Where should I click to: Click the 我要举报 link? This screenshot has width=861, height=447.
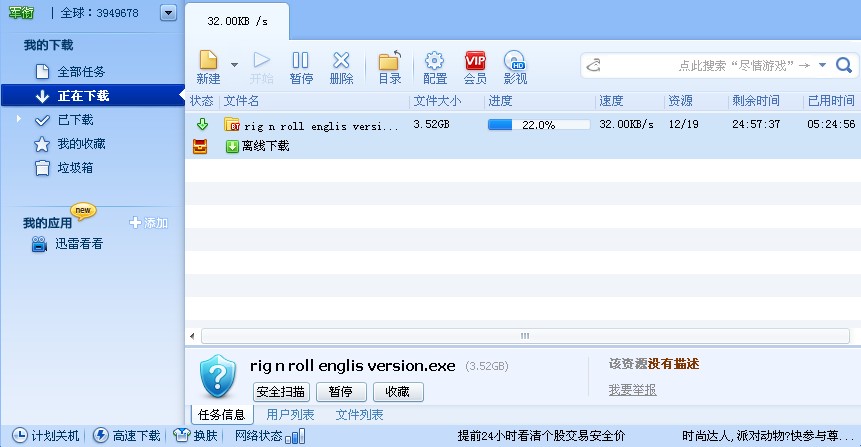point(632,390)
